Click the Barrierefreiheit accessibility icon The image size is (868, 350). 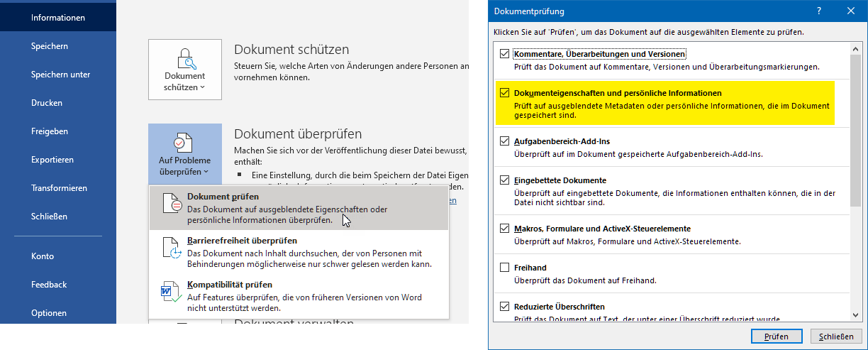(x=172, y=247)
